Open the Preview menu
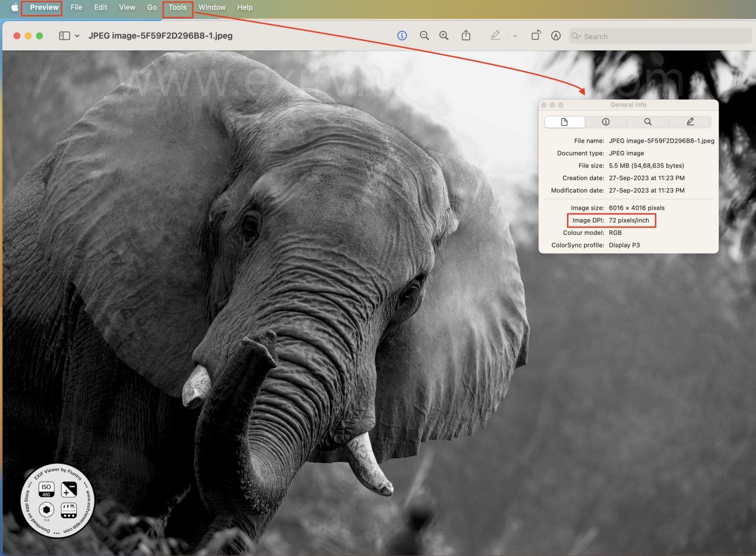756x556 pixels. [x=43, y=7]
